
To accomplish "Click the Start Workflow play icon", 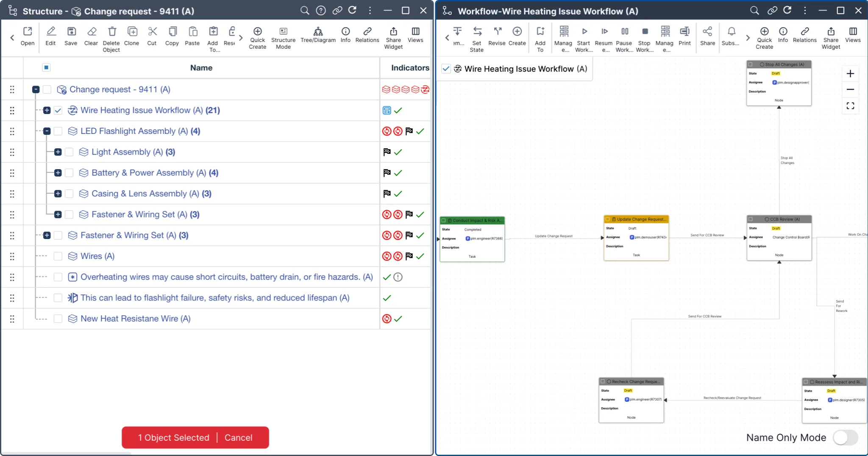I will point(584,32).
